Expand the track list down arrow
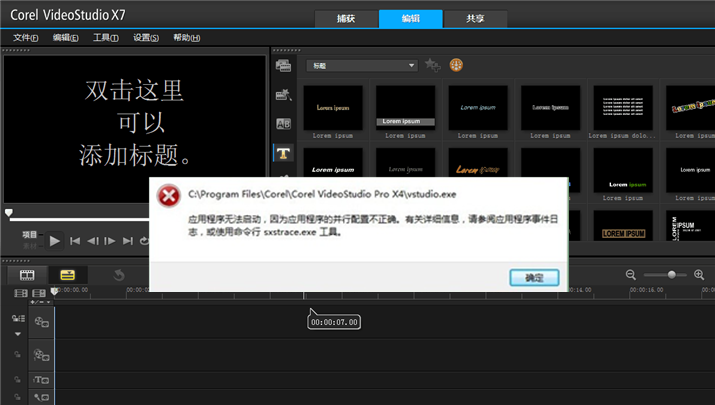The width and height of the screenshot is (715, 405). pyautogui.click(x=18, y=334)
